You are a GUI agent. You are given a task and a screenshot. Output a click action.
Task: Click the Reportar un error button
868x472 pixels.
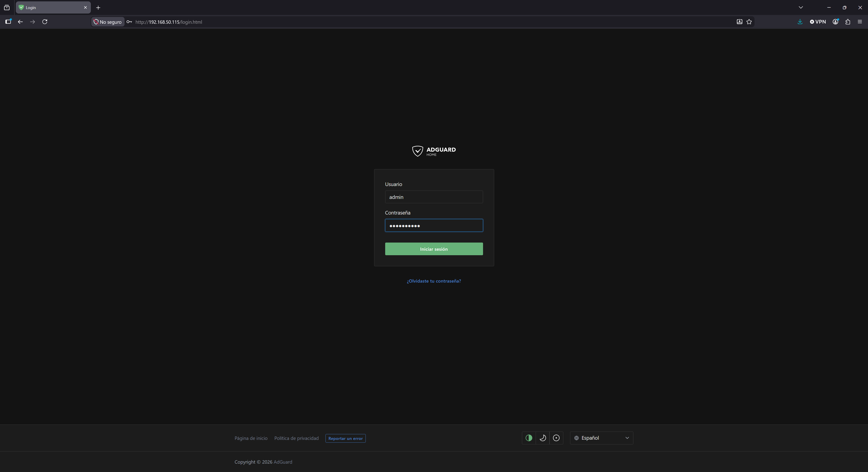click(345, 438)
